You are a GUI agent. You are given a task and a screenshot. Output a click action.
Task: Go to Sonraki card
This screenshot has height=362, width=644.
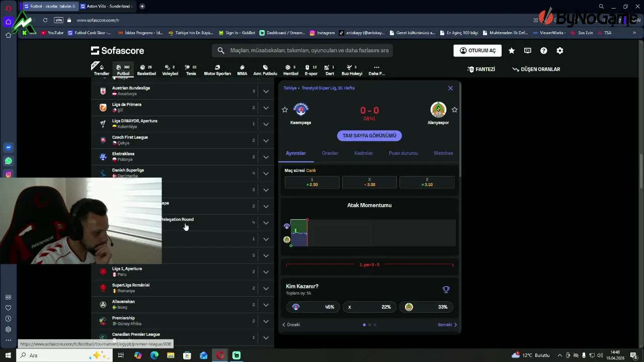[x=447, y=325]
